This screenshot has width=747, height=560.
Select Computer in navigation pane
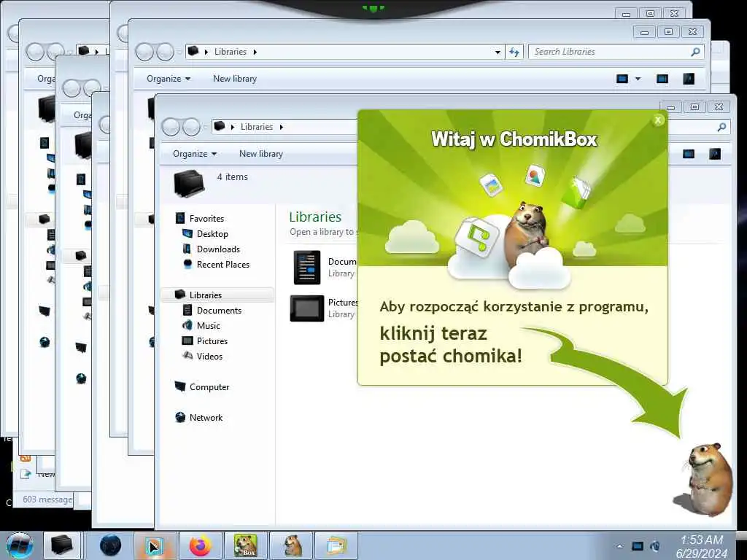tap(209, 387)
